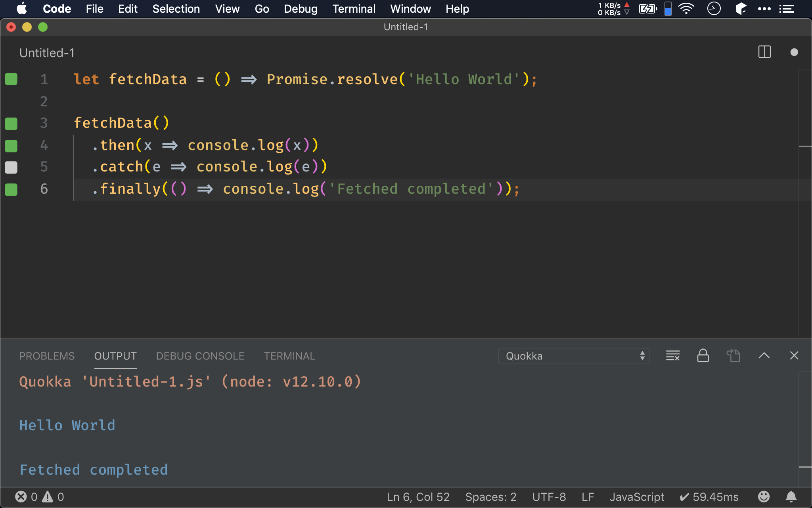Screen dimensions: 812x508
Task: Click gray coverage square on line 5
Action: coord(11,167)
